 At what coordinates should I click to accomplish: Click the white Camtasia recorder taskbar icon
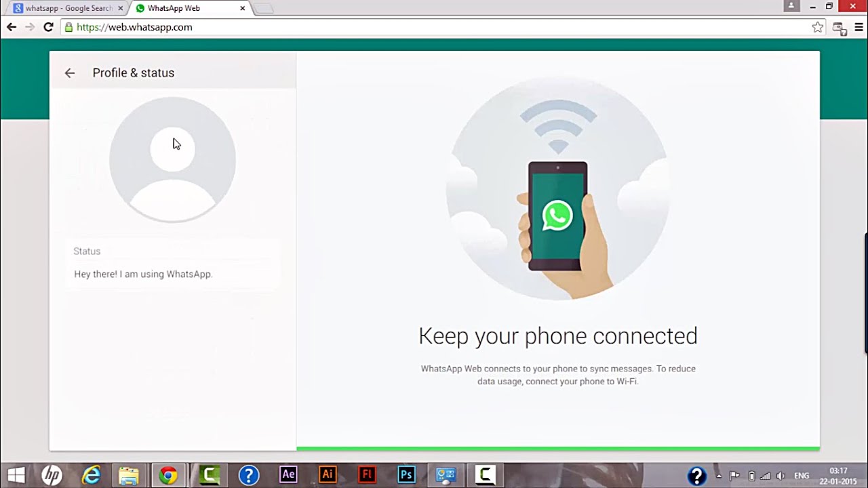tap(486, 475)
